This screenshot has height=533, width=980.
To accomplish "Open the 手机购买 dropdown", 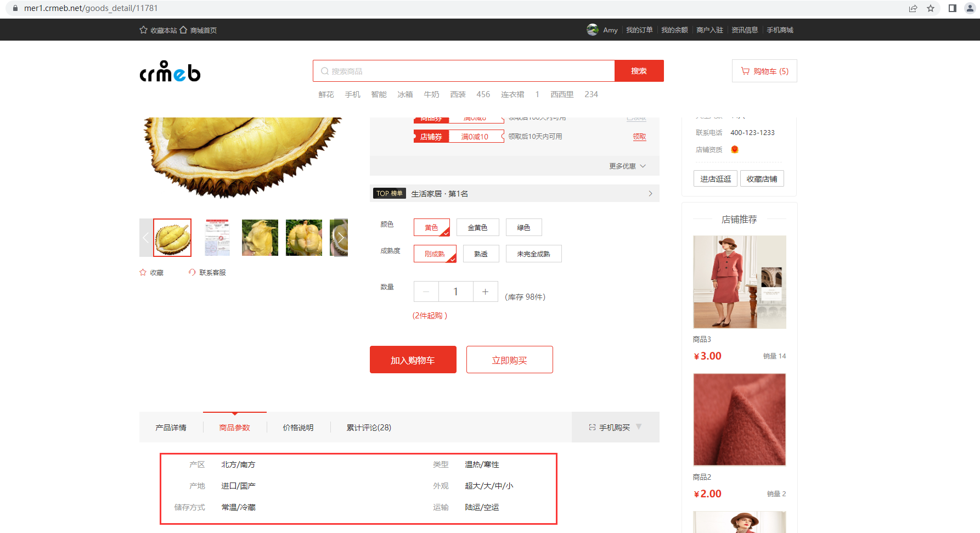I will [x=615, y=427].
